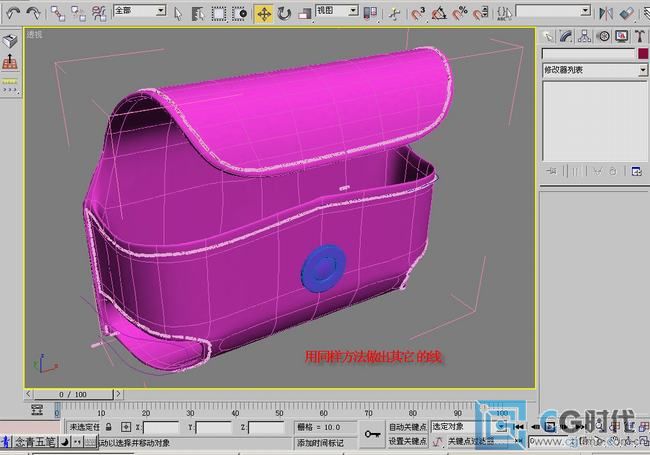Click the object name input field
This screenshot has height=455, width=650.
[589, 54]
